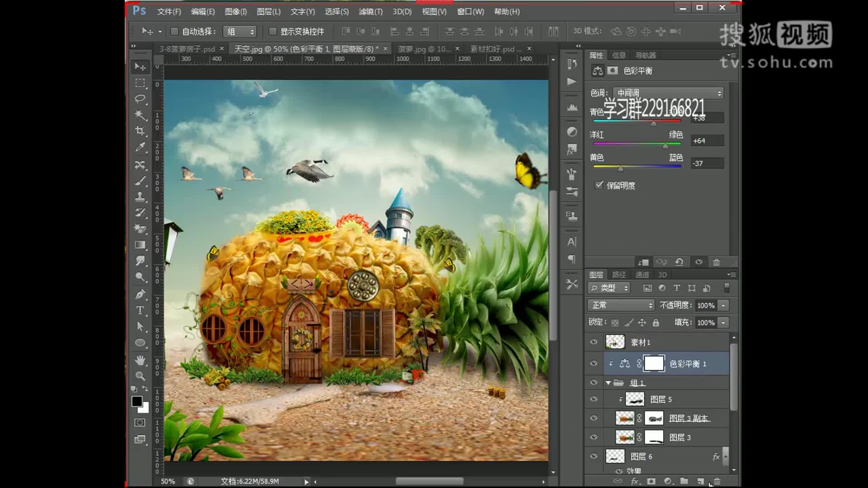Viewport: 868px width, 488px height.
Task: Select the Lasso tool
Action: tap(140, 99)
